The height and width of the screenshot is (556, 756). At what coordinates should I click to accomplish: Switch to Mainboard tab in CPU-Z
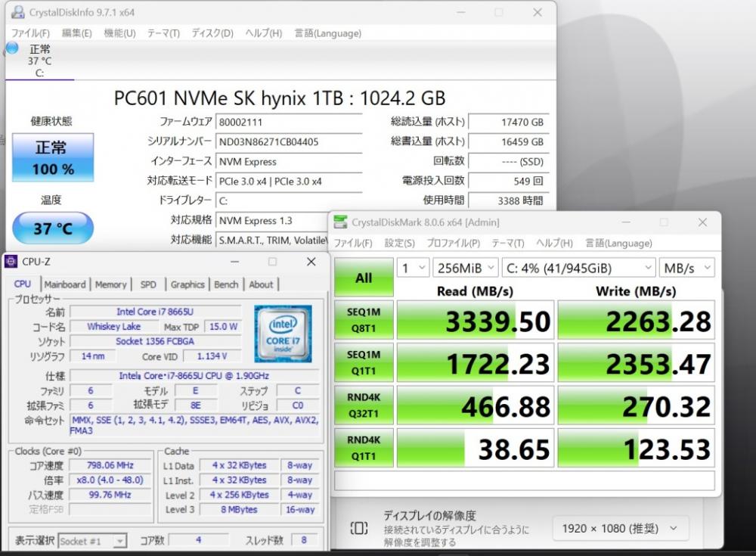click(x=64, y=284)
